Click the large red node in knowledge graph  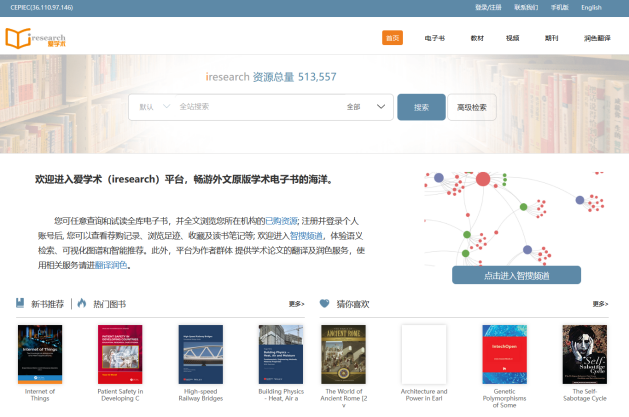click(483, 179)
